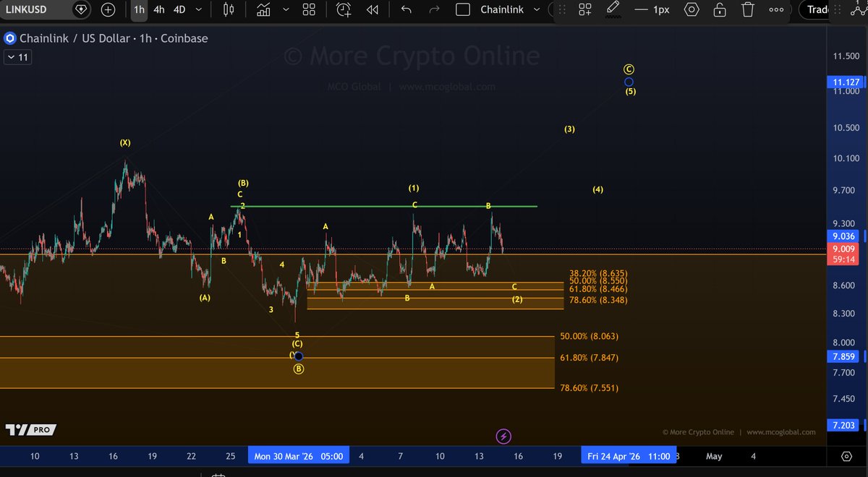Click the Fri 24 Apr '26 date label
The width and height of the screenshot is (868, 477).
[629, 456]
